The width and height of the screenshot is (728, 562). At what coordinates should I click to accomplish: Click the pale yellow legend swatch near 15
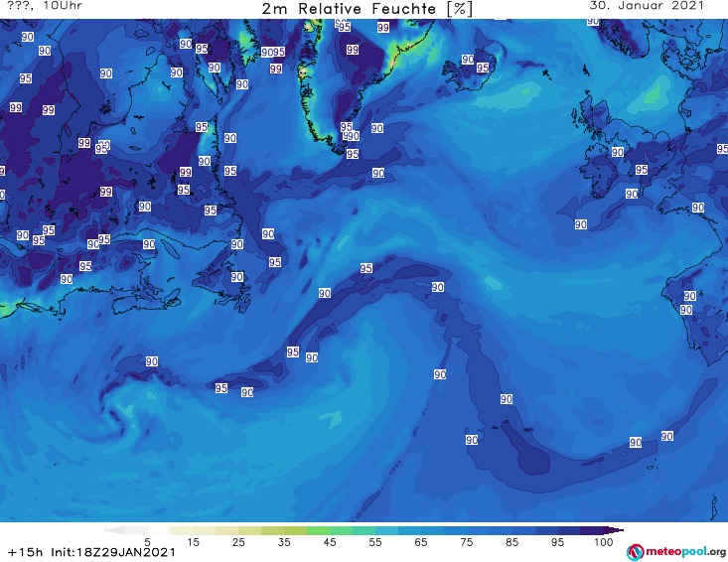(x=182, y=530)
